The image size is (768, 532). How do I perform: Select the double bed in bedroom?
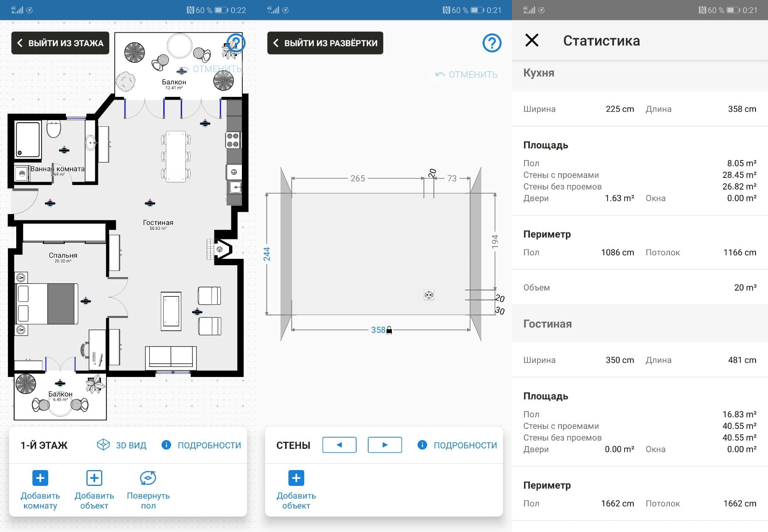[47, 304]
